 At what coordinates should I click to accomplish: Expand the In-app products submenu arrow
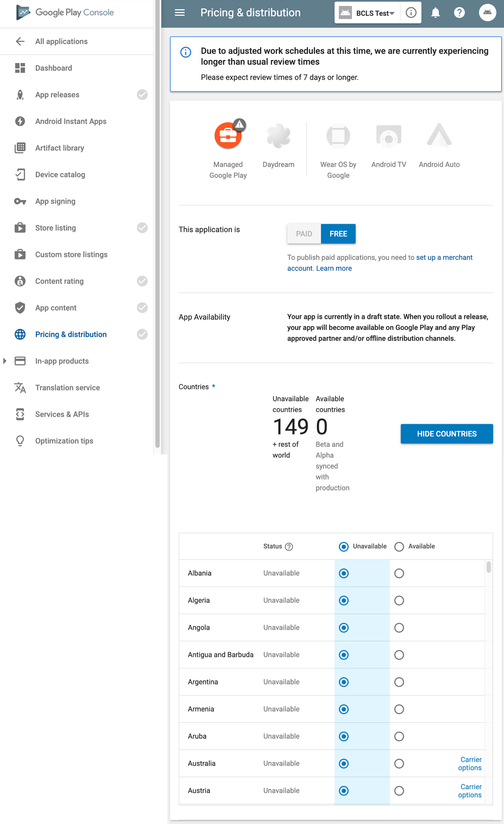click(x=5, y=361)
